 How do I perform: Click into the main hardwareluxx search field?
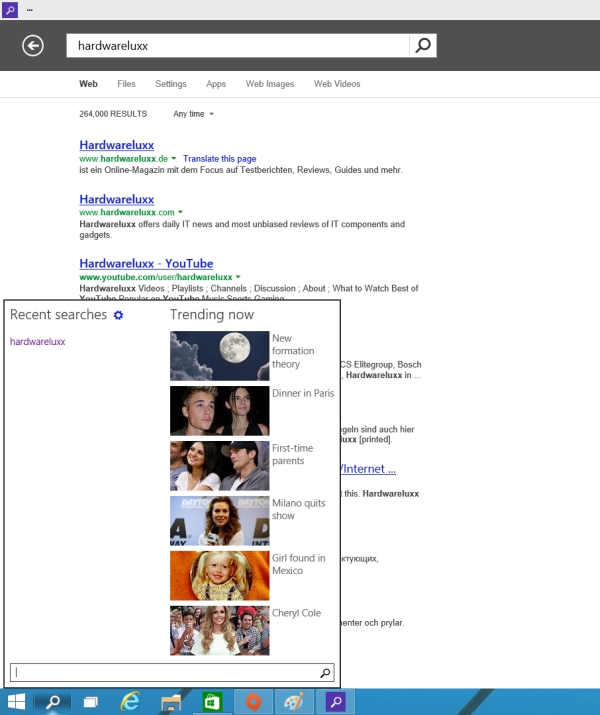(x=238, y=46)
